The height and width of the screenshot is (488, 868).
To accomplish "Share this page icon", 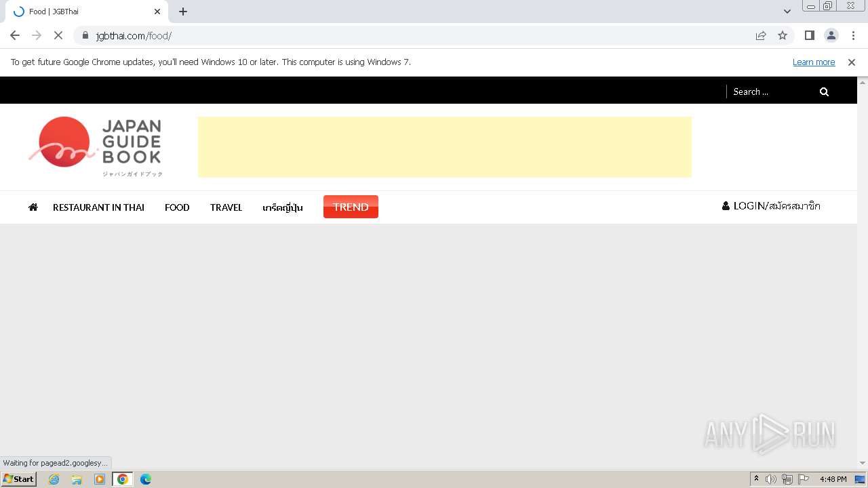I will [761, 35].
